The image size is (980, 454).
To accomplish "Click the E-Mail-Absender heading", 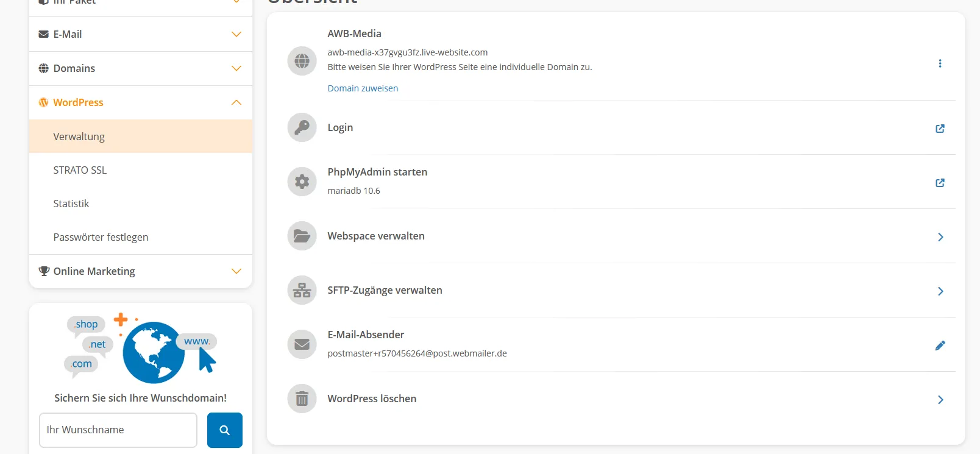I will click(366, 335).
